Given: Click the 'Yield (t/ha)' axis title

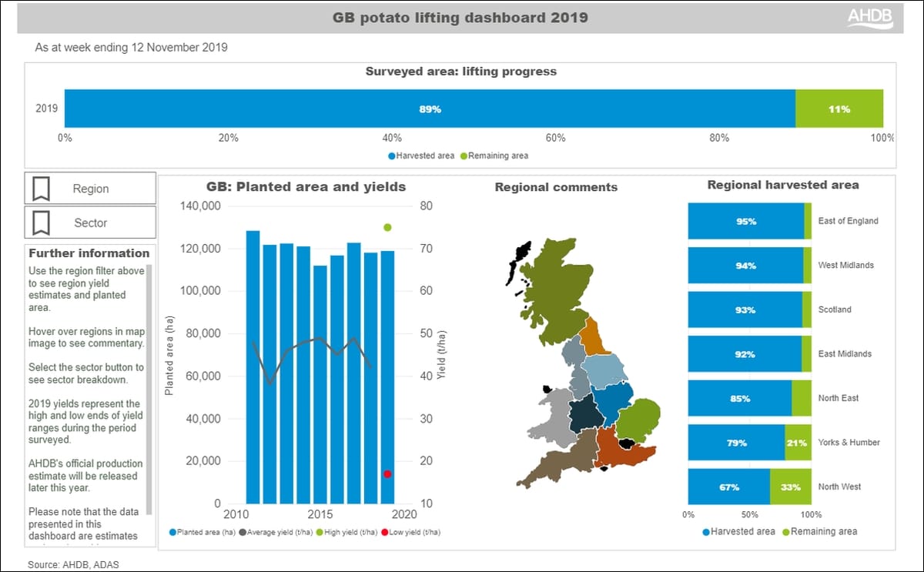Looking at the screenshot, I should [x=441, y=355].
